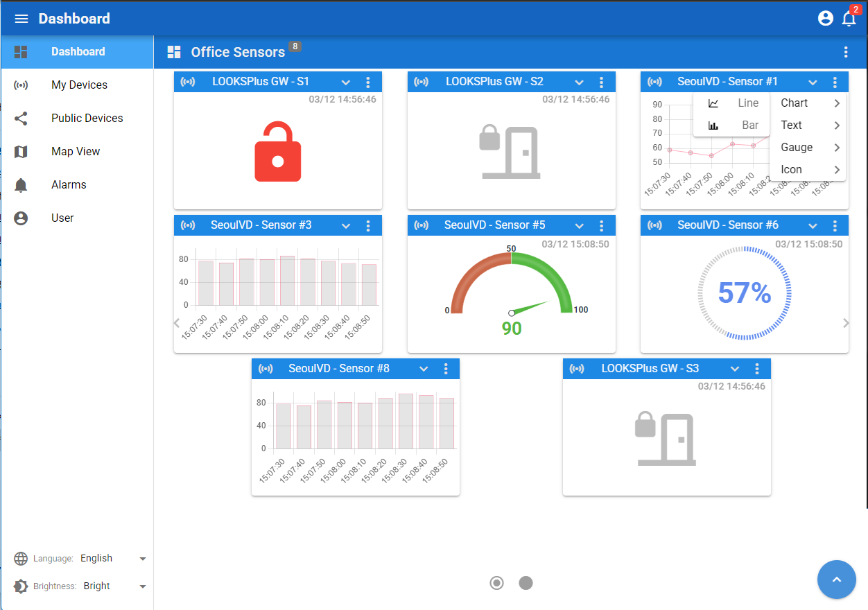Choose the Bar chart option
Viewport: 868px width, 610px height.
(731, 125)
